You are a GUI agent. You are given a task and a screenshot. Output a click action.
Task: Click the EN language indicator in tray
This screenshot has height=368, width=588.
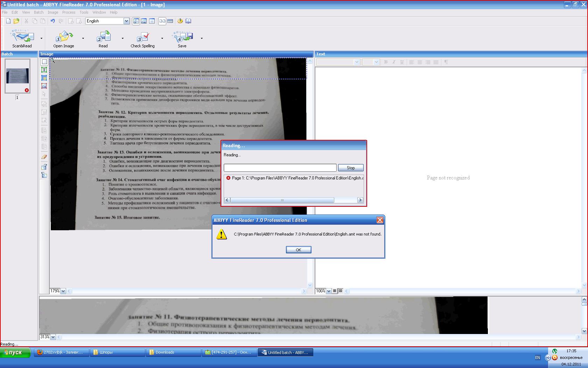coord(538,357)
